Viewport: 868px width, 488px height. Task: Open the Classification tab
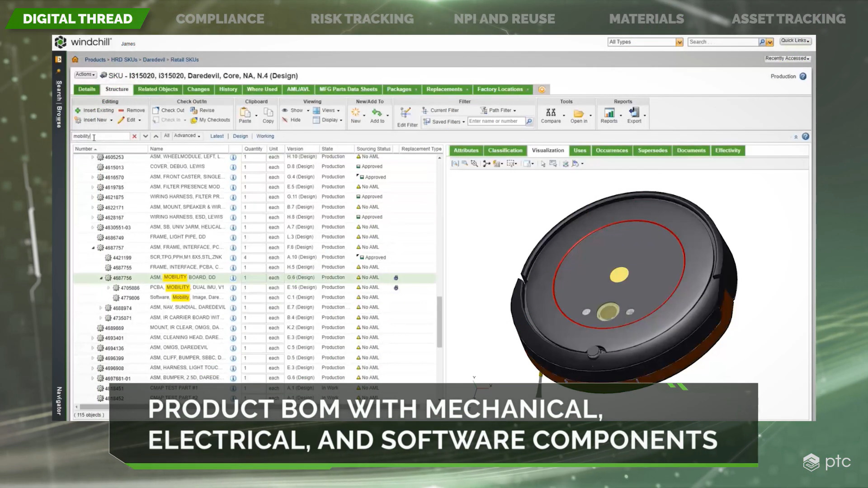tap(505, 150)
